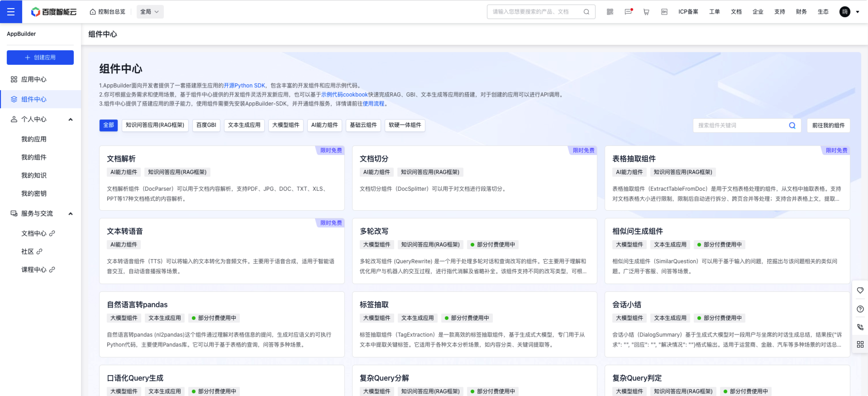Open the 多轮改写 component card

(475, 251)
